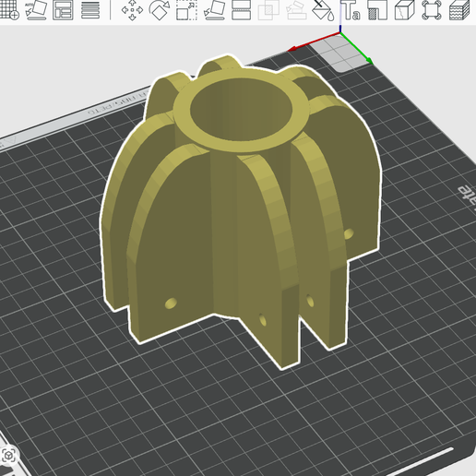Select the square tool with corner circles
The width and height of the screenshot is (476, 476).
pyautogui.click(x=432, y=10)
